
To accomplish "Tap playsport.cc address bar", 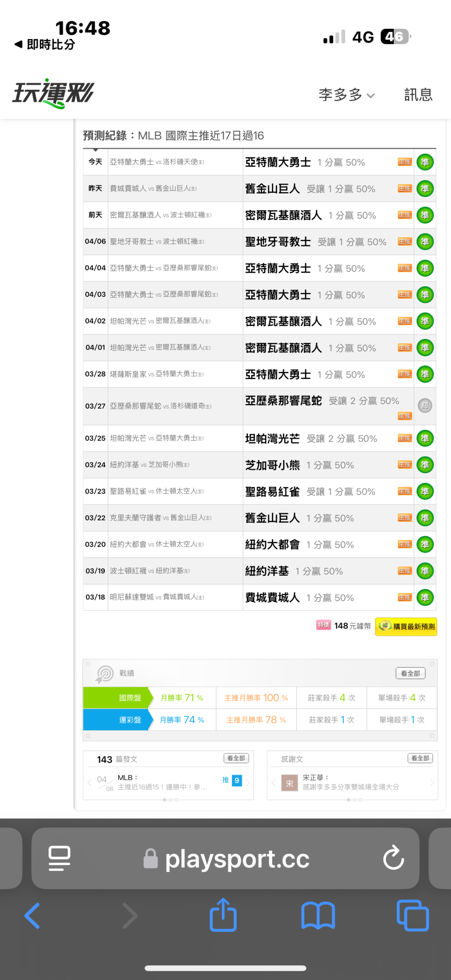I will (226, 859).
